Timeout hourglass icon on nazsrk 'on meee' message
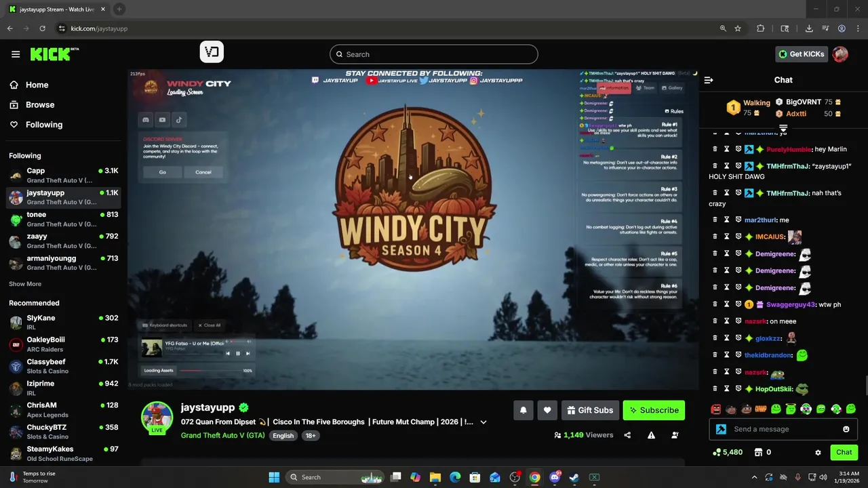 click(x=726, y=321)
